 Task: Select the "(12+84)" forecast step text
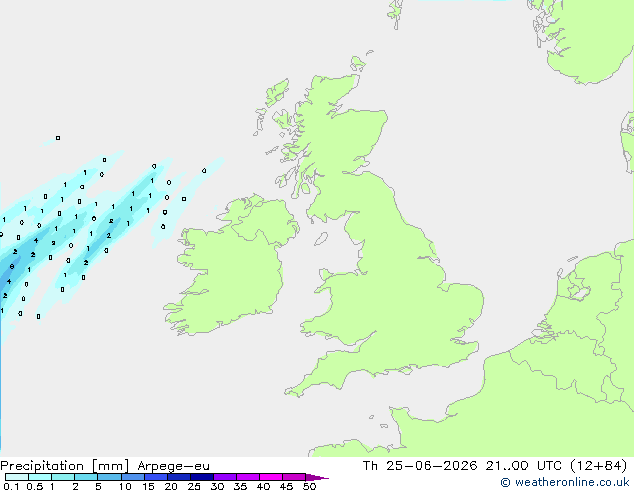pos(598,466)
